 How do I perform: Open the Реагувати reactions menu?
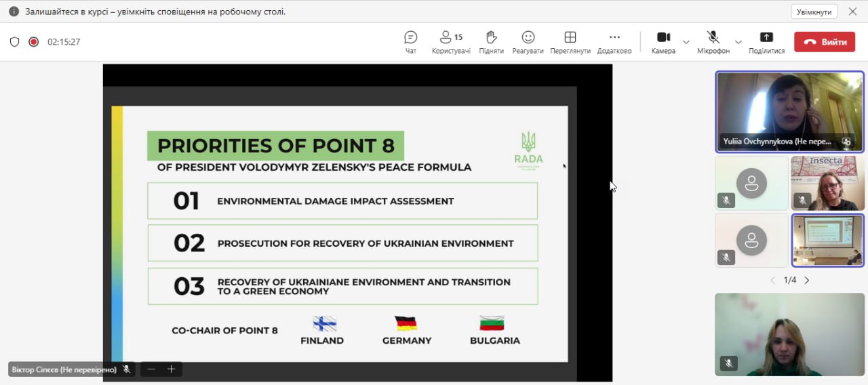(x=528, y=42)
